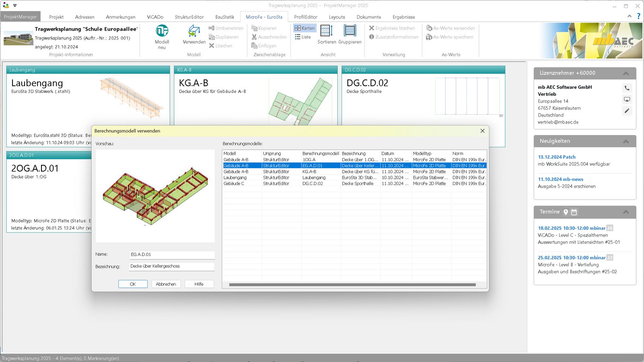Image resolution: width=644 pixels, height=362 pixels.
Task: Click Duplizieren in the Modell group
Action: pyautogui.click(x=223, y=37)
